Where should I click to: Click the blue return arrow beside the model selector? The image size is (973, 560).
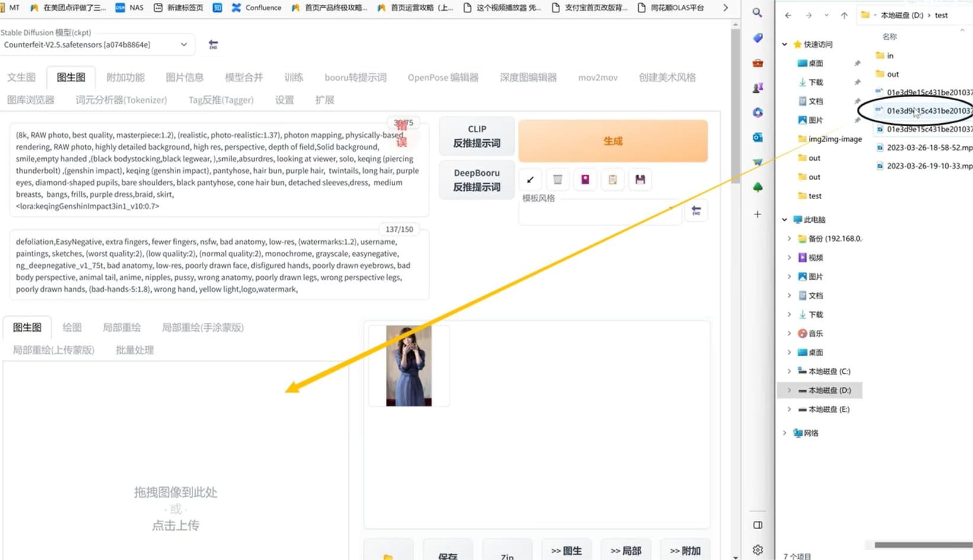click(213, 44)
